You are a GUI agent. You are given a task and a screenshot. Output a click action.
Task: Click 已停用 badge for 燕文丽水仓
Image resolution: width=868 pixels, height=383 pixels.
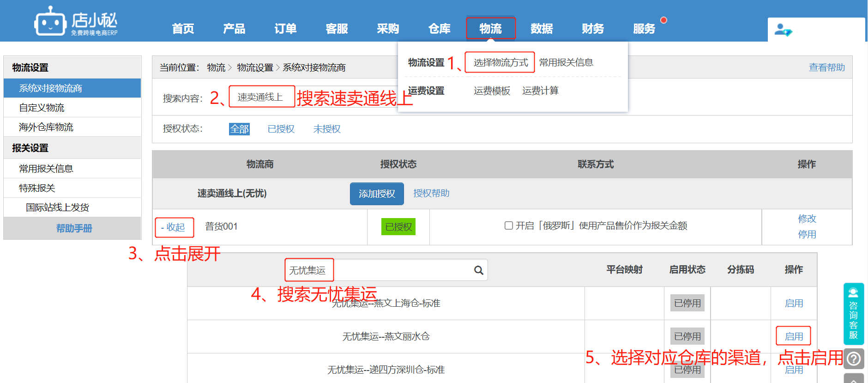687,336
